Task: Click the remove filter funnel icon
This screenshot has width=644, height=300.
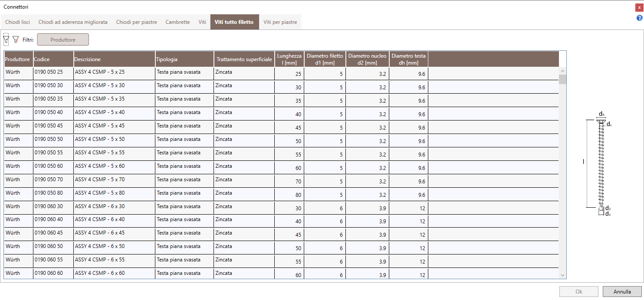Action: click(16, 39)
